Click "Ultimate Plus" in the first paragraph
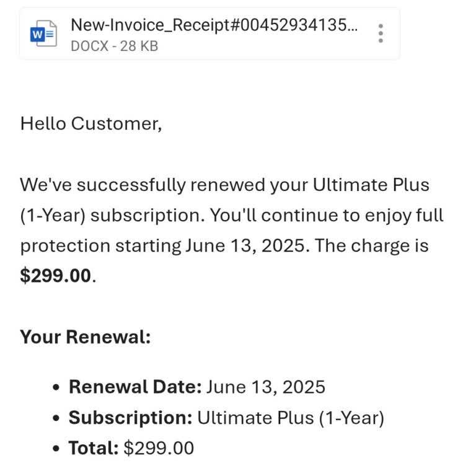Image resolution: width=476 pixels, height=476 pixels. point(371,185)
